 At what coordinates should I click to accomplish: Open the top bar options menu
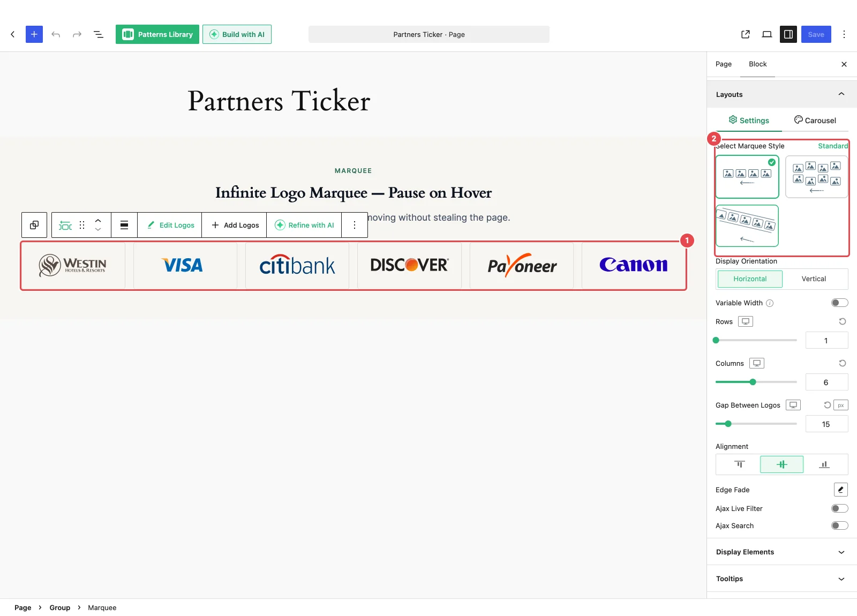pyautogui.click(x=844, y=34)
